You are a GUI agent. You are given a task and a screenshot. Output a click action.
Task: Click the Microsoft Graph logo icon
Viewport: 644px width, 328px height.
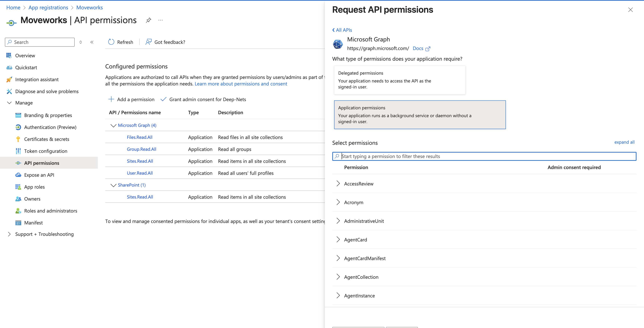pos(338,44)
